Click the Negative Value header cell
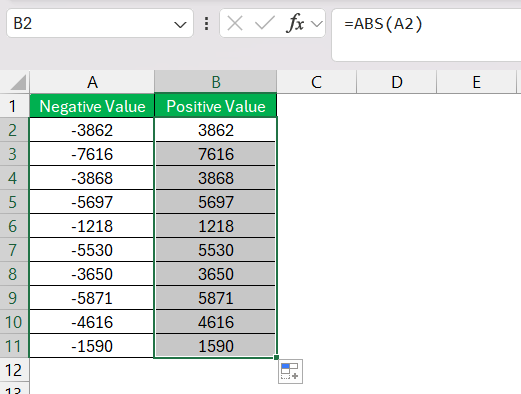 92,106
